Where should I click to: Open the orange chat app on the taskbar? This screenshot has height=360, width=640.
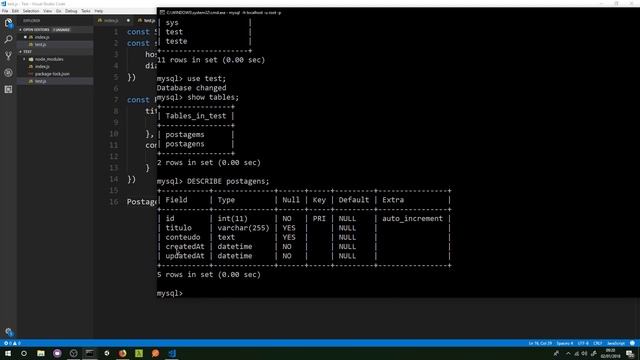coord(155,353)
